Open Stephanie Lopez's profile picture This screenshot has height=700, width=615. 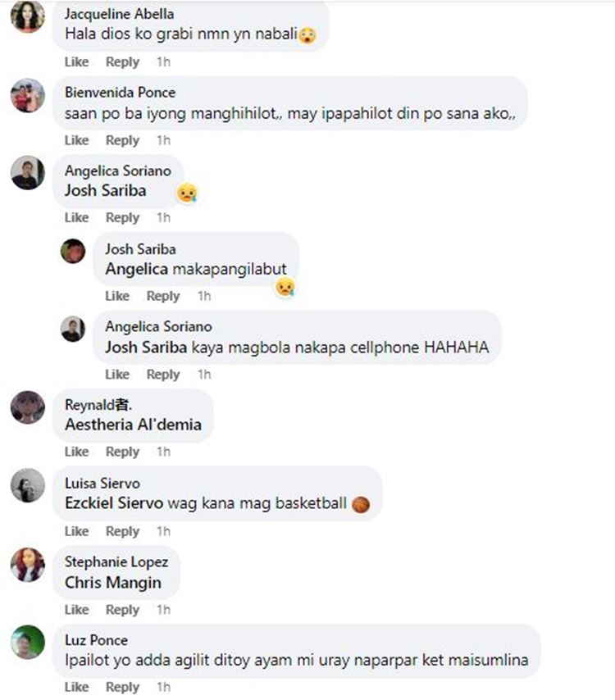pos(28,564)
